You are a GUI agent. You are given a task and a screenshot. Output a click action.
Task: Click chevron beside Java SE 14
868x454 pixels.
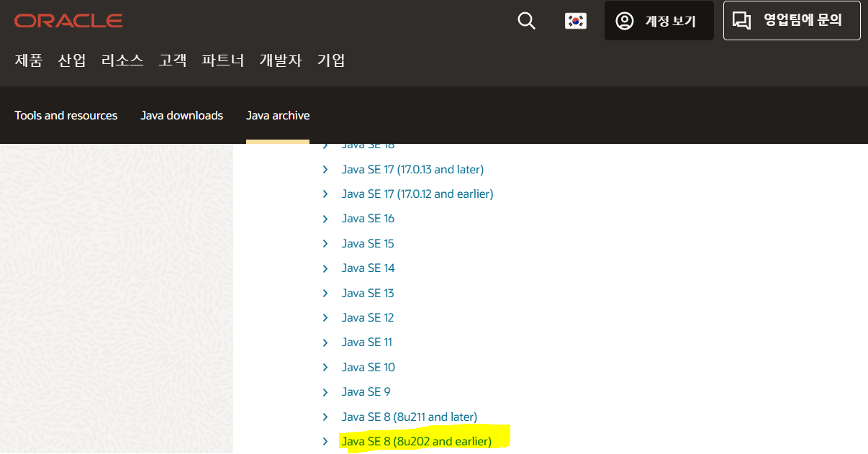coord(325,268)
